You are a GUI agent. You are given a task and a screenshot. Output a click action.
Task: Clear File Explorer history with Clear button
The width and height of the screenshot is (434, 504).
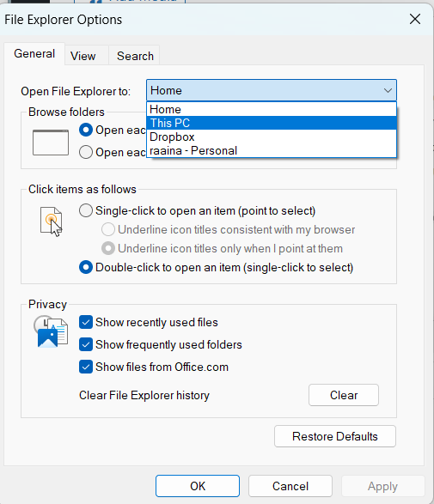[x=344, y=395]
